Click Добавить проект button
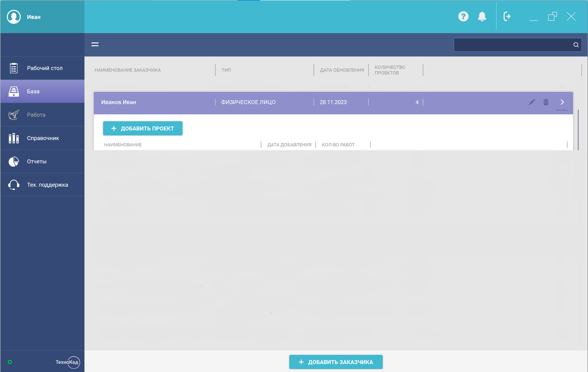 coord(143,129)
